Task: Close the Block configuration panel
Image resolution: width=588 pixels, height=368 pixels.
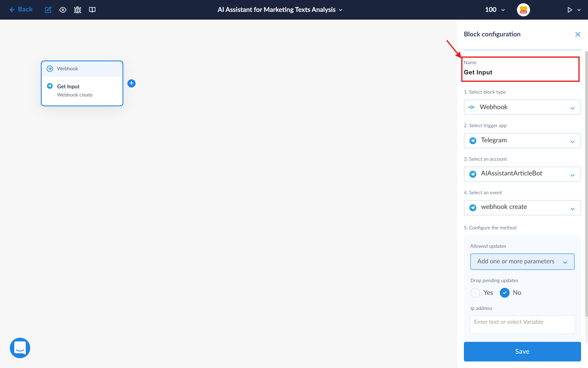Action: 578,34
